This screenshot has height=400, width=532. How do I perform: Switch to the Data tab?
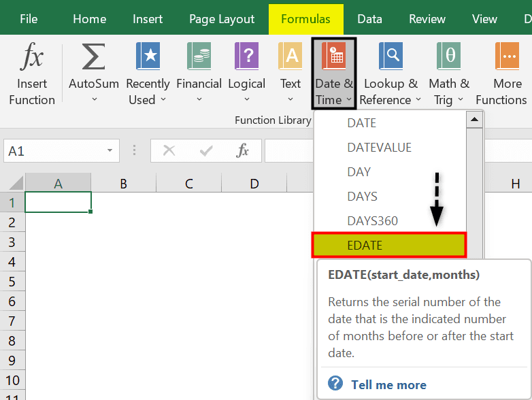pyautogui.click(x=369, y=19)
